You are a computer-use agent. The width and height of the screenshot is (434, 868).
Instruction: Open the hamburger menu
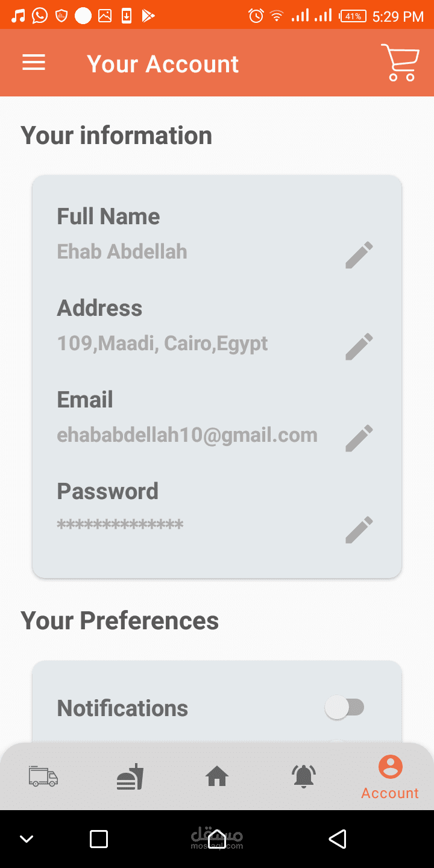coord(34,63)
